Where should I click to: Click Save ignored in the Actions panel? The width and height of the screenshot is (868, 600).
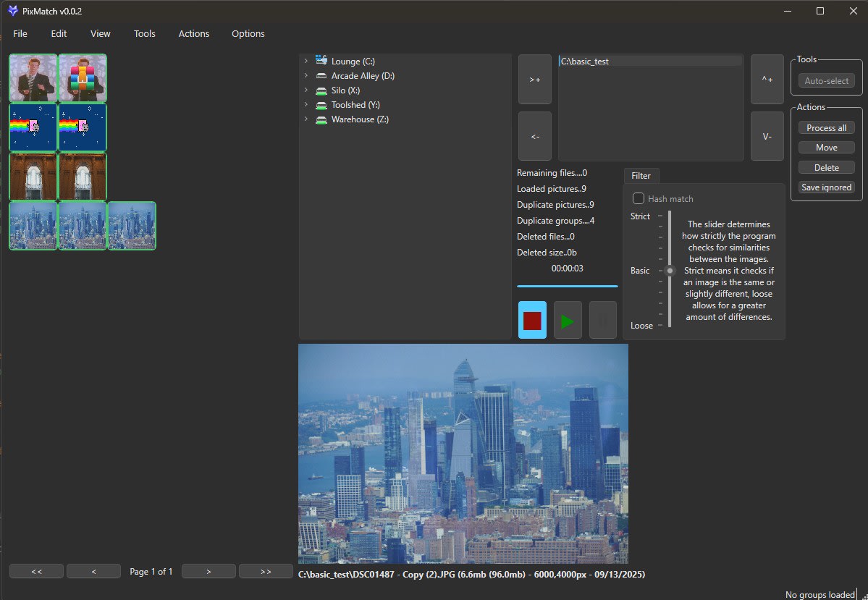coord(826,187)
